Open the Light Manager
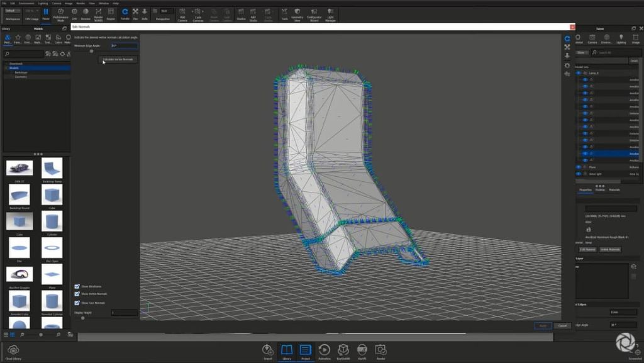Screen dimensions: 644x363 pyautogui.click(x=330, y=12)
